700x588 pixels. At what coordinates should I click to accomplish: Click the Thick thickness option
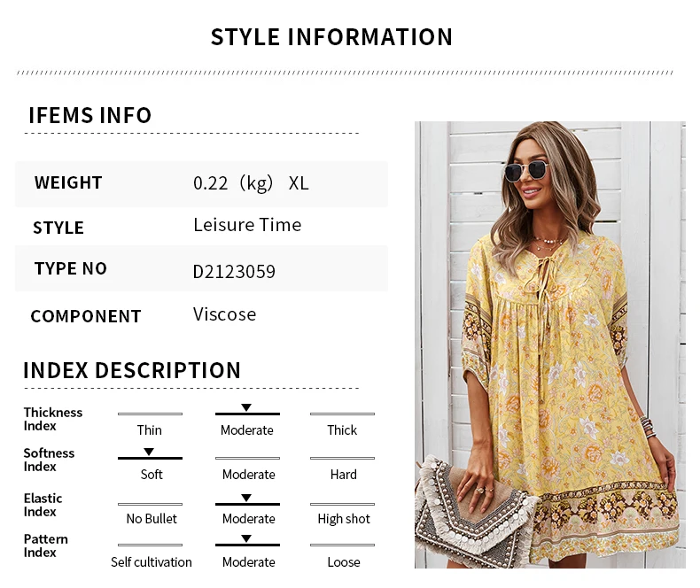click(x=342, y=430)
